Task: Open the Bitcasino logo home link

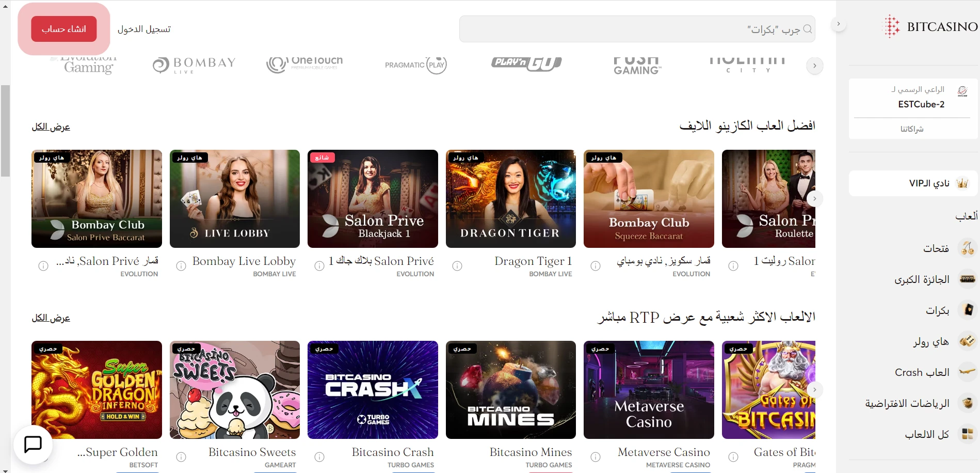Action: pos(931,26)
